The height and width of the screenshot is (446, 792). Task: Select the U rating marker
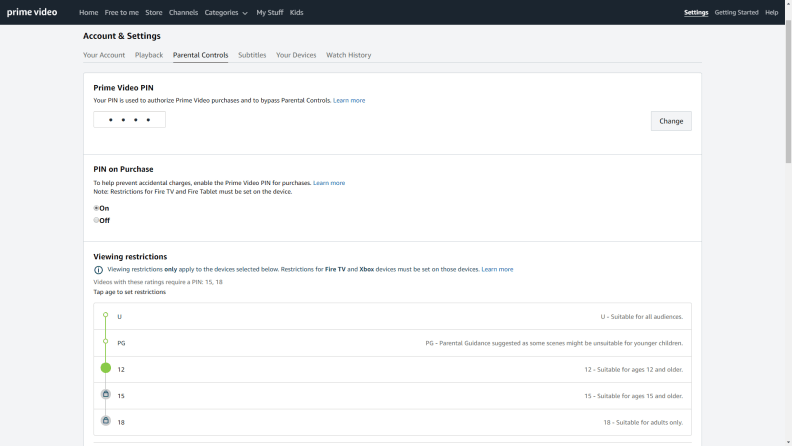pyautogui.click(x=106, y=315)
